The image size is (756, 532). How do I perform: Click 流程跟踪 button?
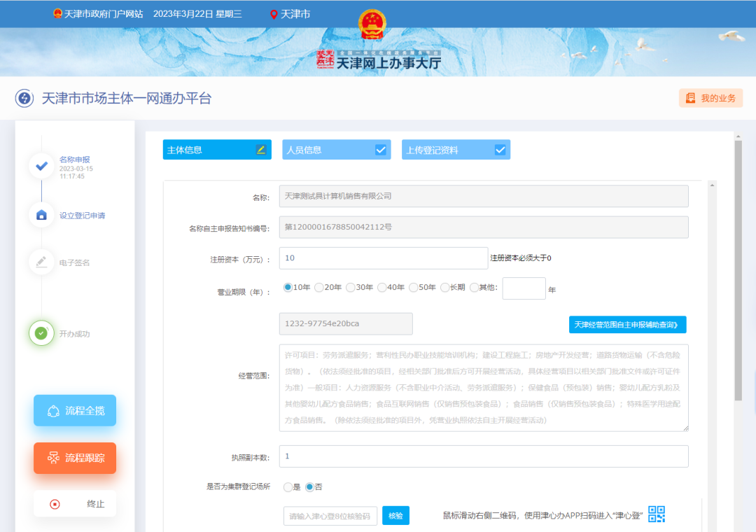75,458
